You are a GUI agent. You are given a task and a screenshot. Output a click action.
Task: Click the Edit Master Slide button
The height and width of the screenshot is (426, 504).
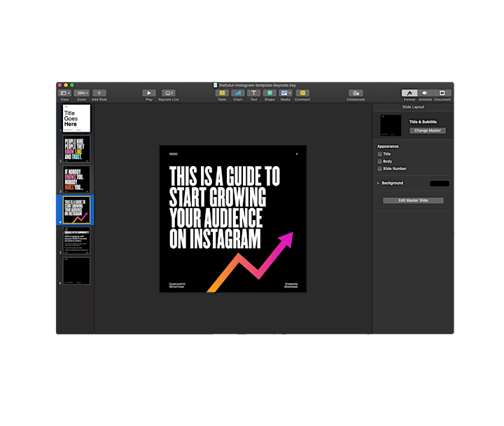[413, 200]
